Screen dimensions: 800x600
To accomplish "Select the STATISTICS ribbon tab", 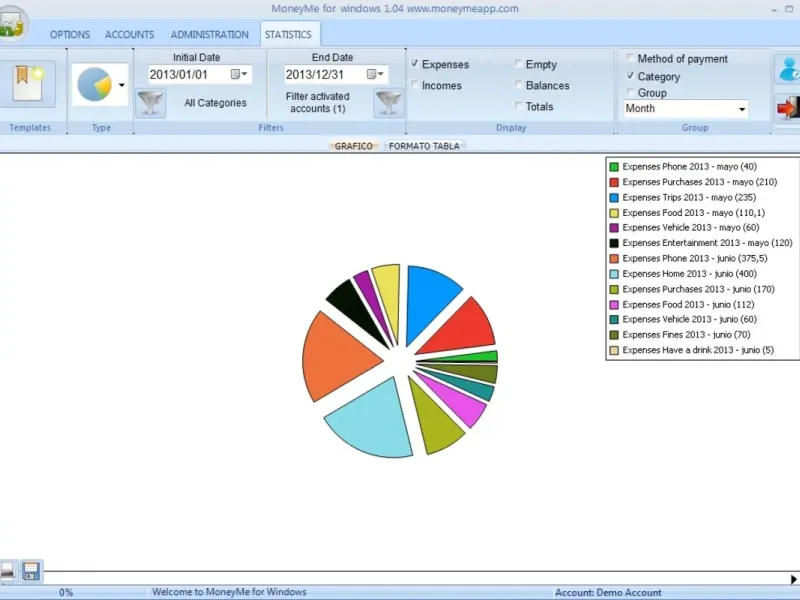I will point(288,35).
